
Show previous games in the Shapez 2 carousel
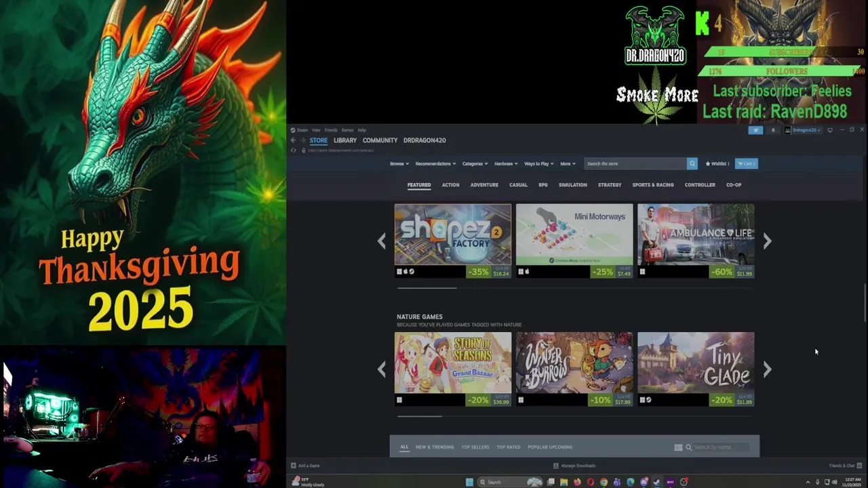coord(382,241)
